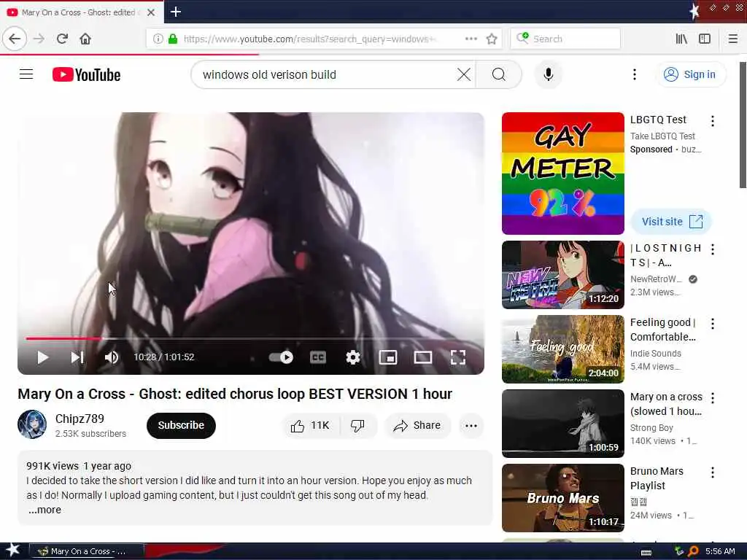Enable the miniplayer
The height and width of the screenshot is (560, 747).
click(x=388, y=357)
